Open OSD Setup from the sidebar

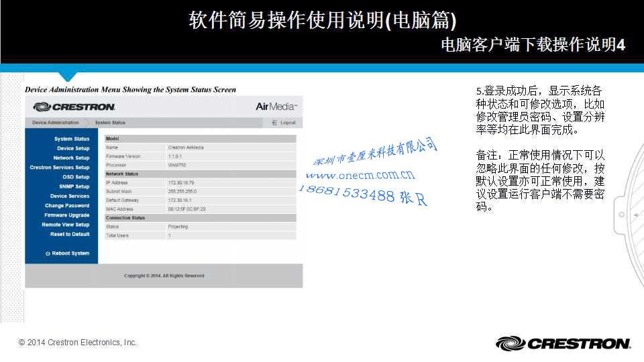[76, 177]
